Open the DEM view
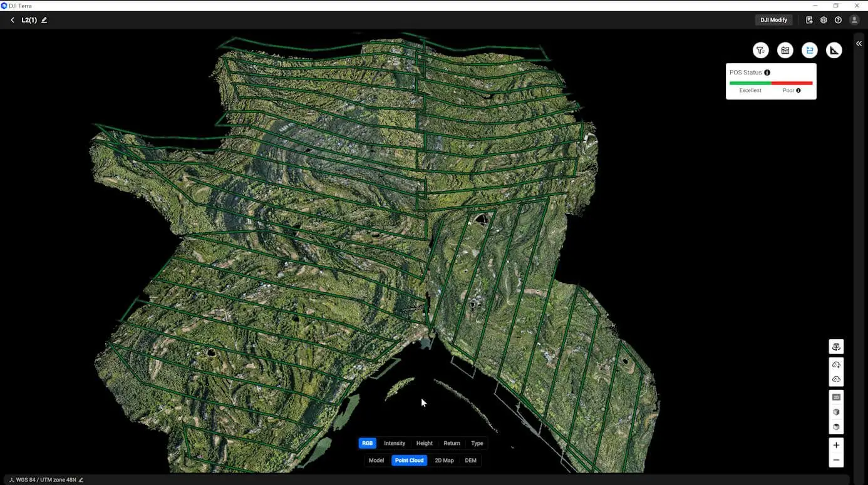Image resolution: width=868 pixels, height=485 pixels. pos(471,461)
